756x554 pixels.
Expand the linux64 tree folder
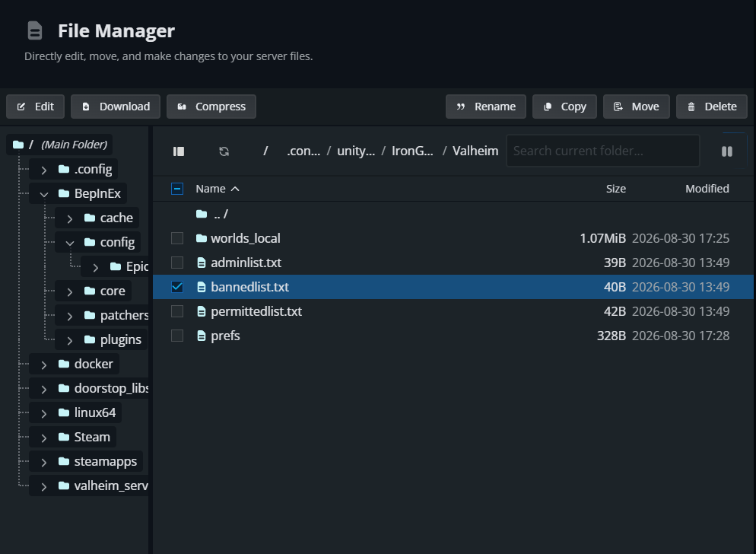(x=44, y=413)
